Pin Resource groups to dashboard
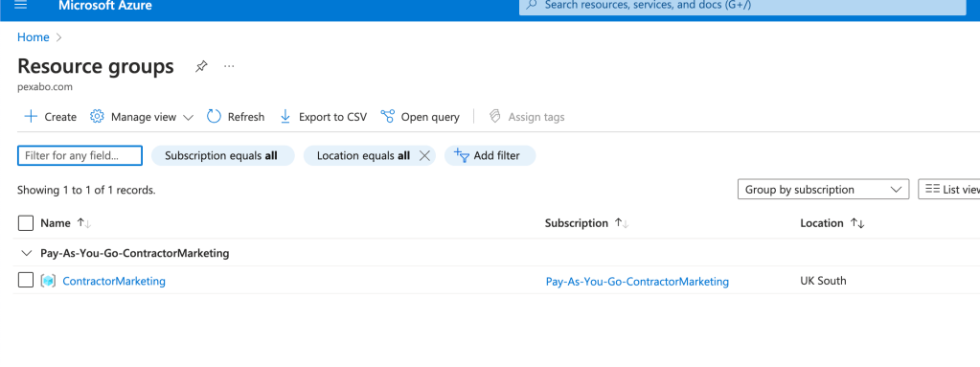This screenshot has width=980, height=367. point(200,66)
